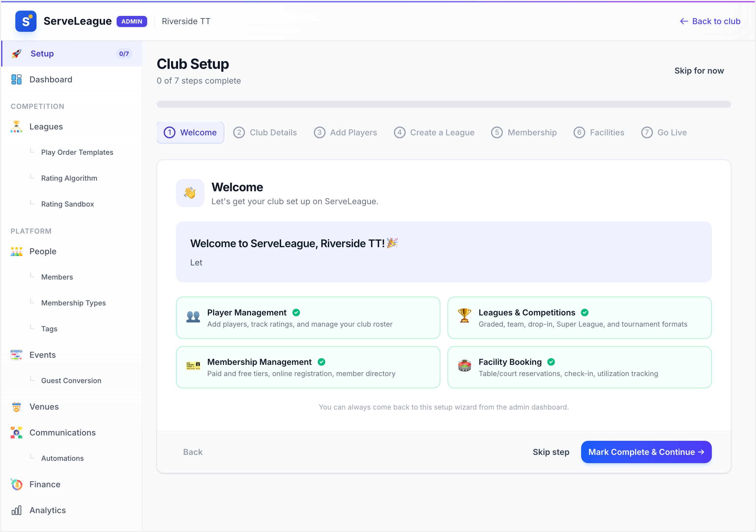Open the Add Players step
Image resolution: width=756 pixels, height=532 pixels.
345,132
